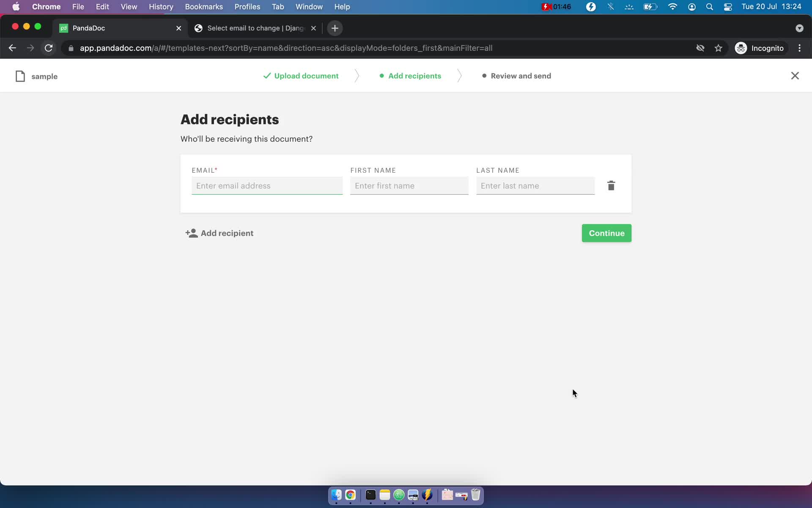This screenshot has height=508, width=812.
Task: Click the Bookmarks menu item
Action: tap(204, 7)
